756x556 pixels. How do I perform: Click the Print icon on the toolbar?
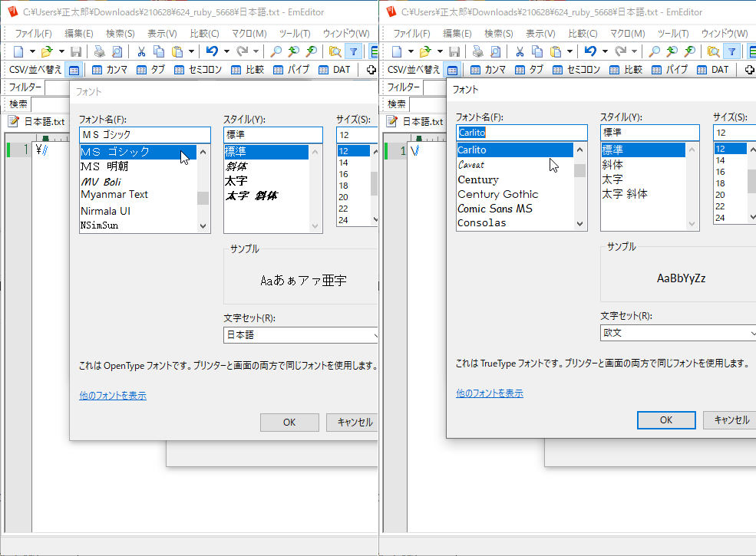click(100, 50)
